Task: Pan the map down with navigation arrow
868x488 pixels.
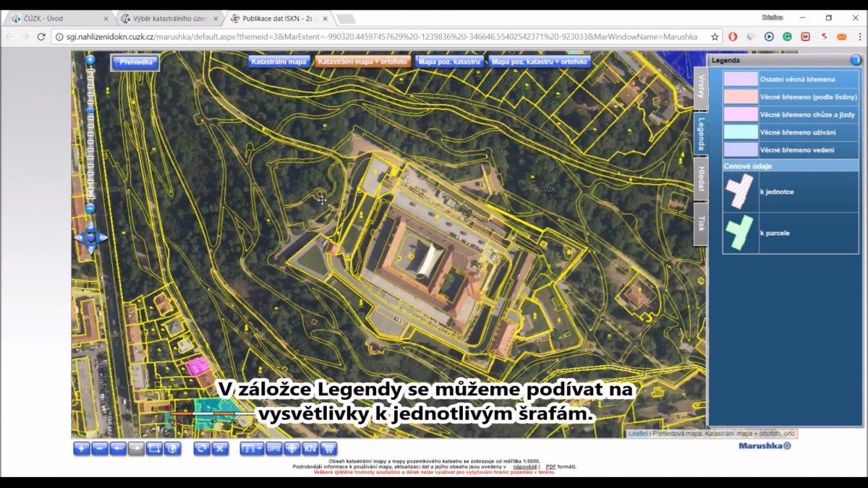Action: pyautogui.click(x=90, y=248)
